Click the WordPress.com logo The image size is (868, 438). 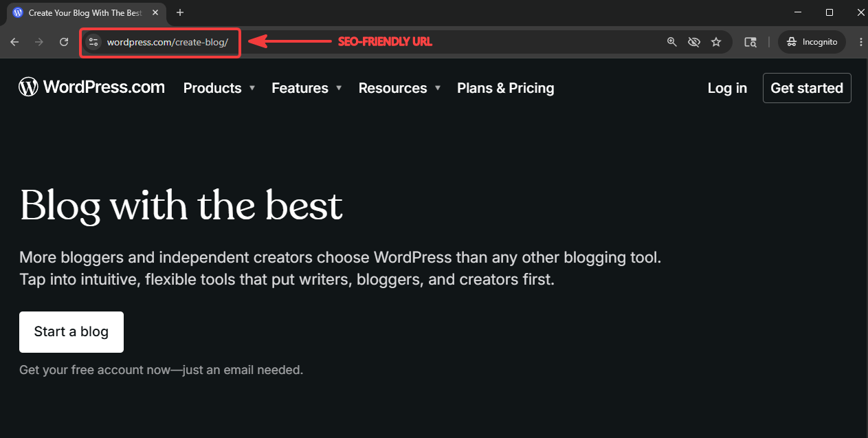[91, 87]
